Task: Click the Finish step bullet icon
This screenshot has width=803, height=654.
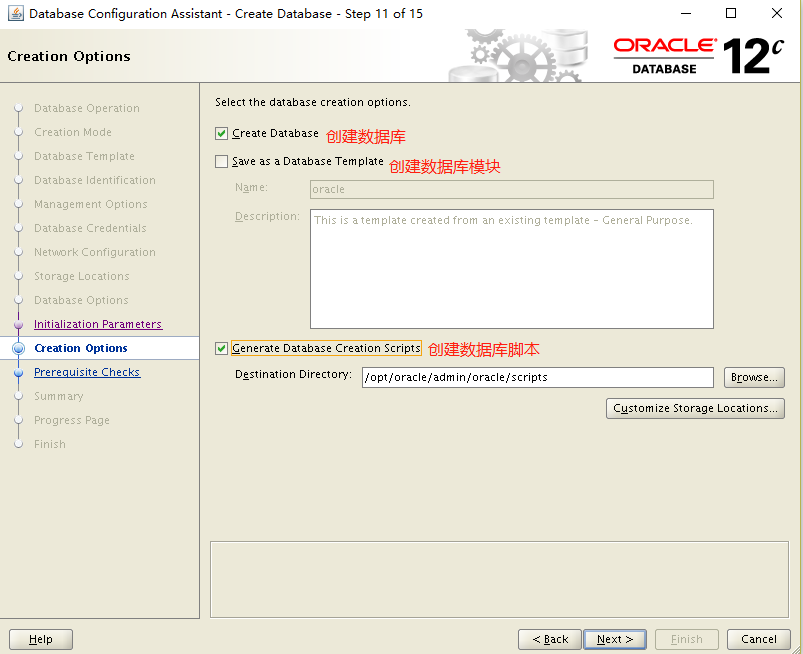Action: (x=18, y=445)
